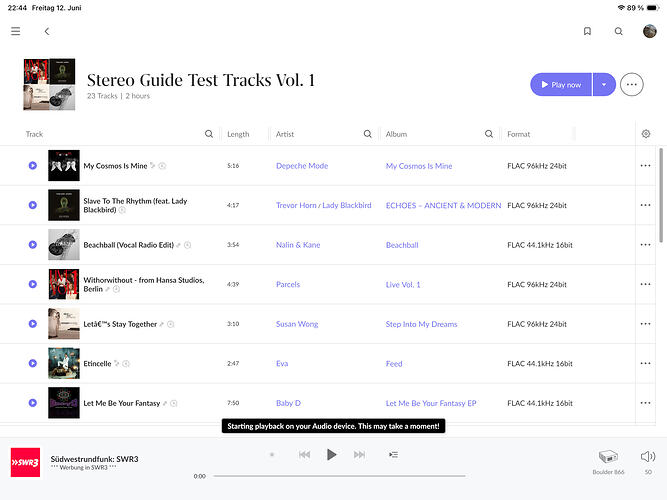Screen dimensions: 667x500
Task: Click the Play now button
Action: 561,84
